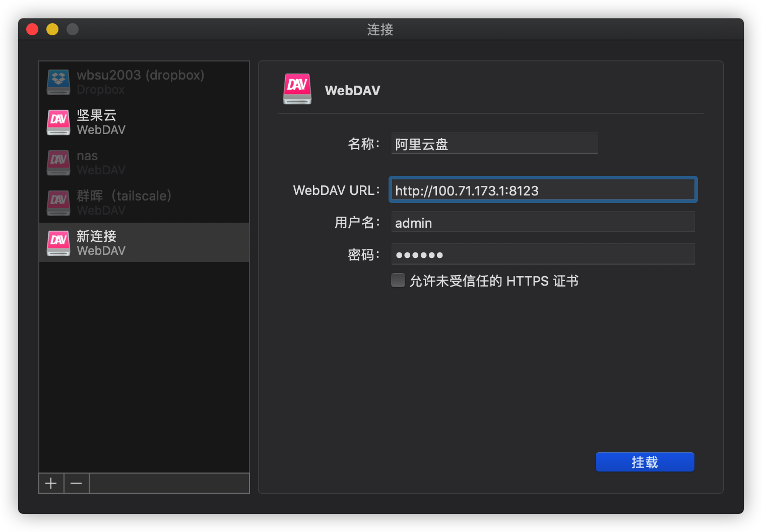Select the 新连接 connection name
The width and height of the screenshot is (762, 532).
click(x=97, y=236)
